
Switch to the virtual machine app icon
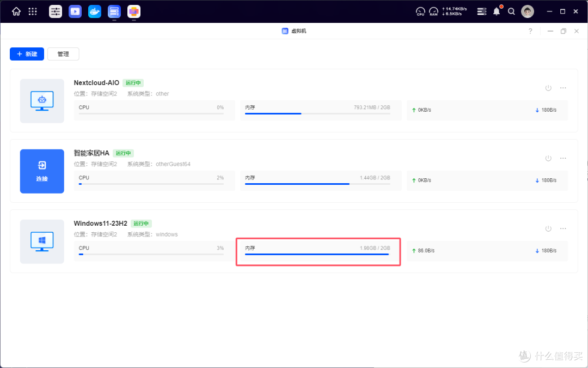pyautogui.click(x=114, y=11)
